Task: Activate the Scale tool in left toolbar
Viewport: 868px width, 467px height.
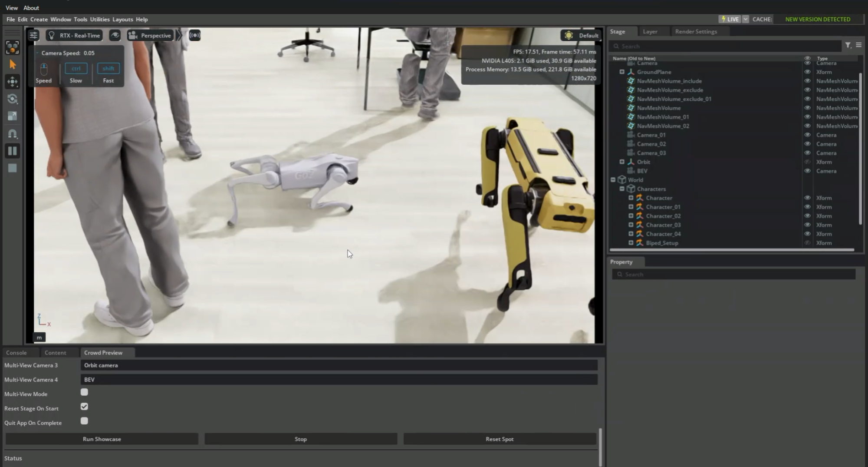Action: pos(12,116)
